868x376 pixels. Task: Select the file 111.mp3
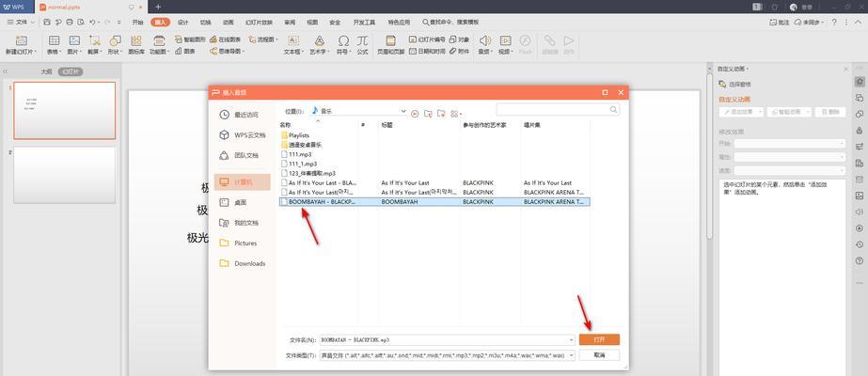(x=296, y=154)
